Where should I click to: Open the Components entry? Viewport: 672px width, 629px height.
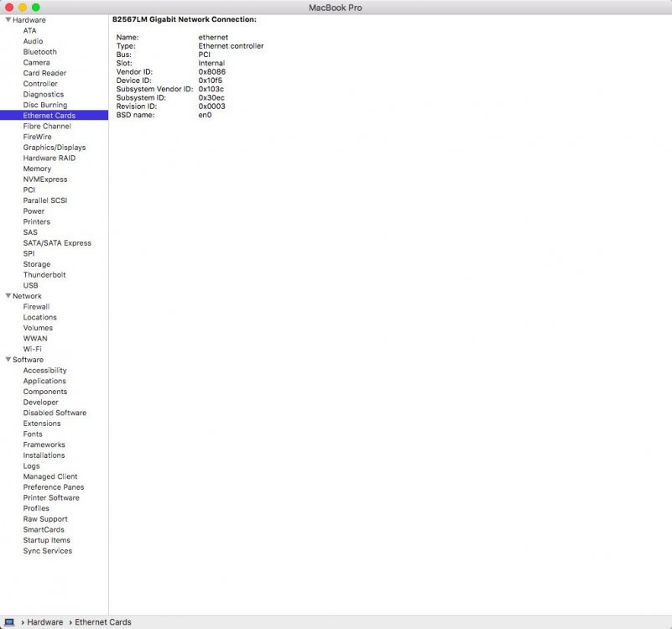(45, 392)
